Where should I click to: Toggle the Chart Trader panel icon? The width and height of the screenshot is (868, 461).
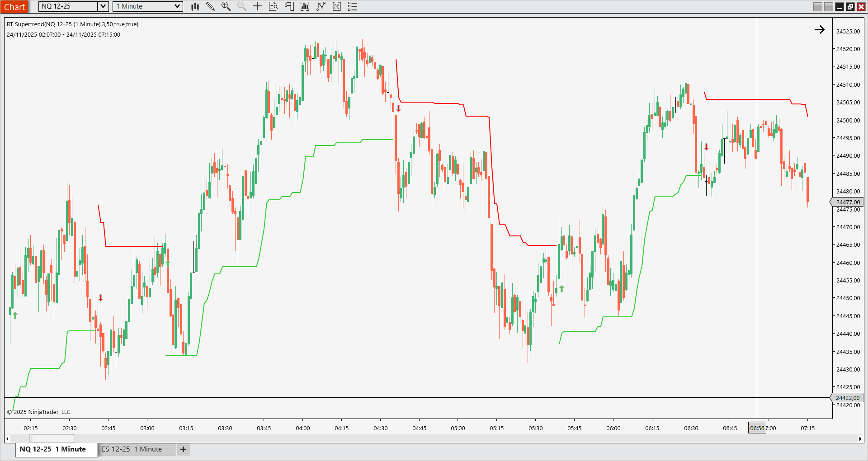coord(289,6)
